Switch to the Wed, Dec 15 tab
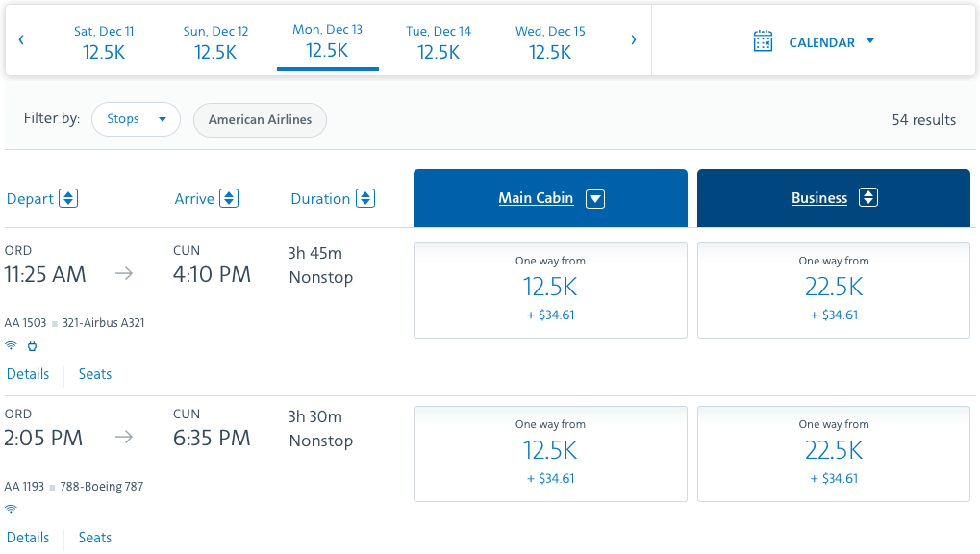 click(550, 42)
